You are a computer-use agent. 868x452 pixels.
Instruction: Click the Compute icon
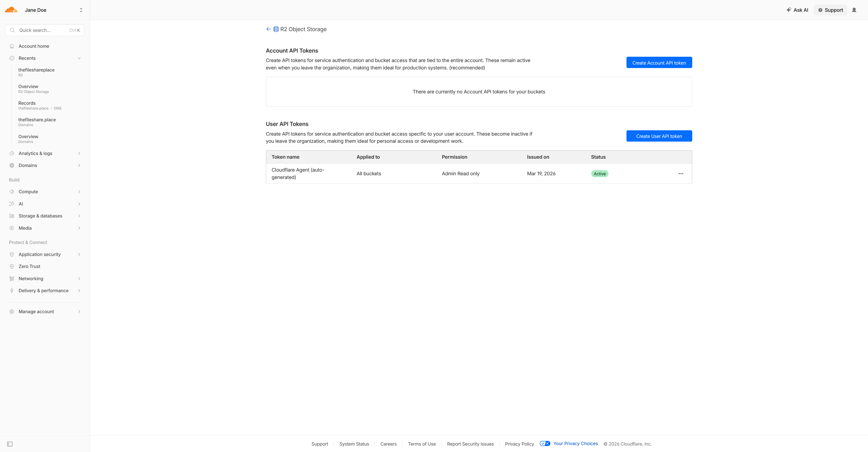12,192
